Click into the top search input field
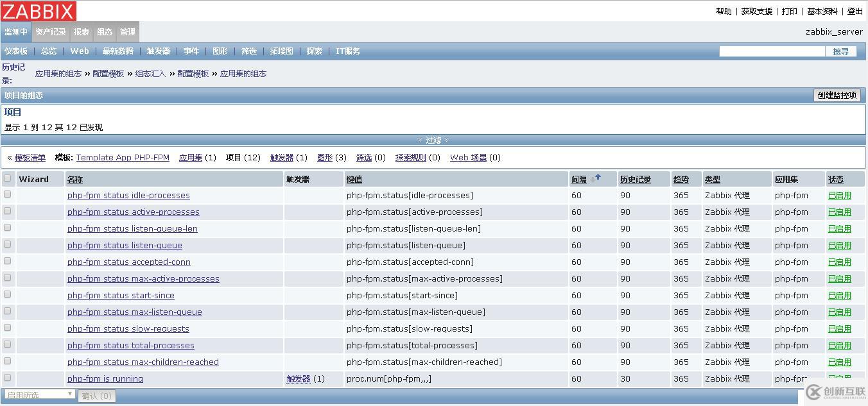 coord(772,52)
